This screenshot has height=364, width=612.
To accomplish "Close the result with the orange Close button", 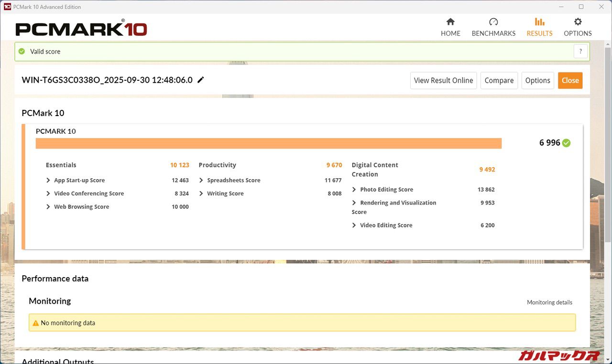I will tap(570, 80).
